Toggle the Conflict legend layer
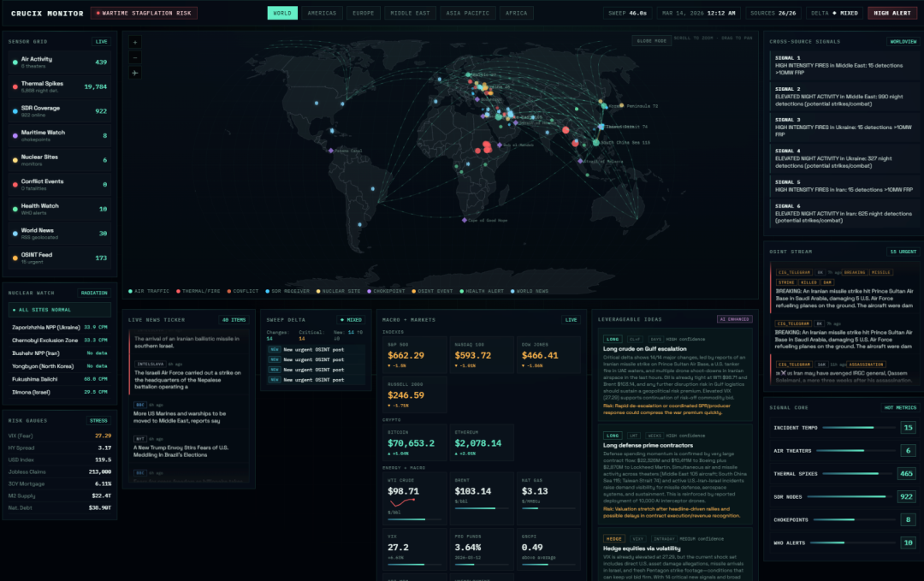The width and height of the screenshot is (924, 581). pyautogui.click(x=242, y=291)
